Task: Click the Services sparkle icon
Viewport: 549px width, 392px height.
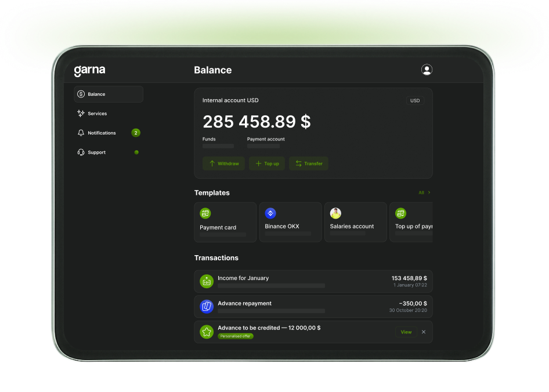Action: [81, 114]
